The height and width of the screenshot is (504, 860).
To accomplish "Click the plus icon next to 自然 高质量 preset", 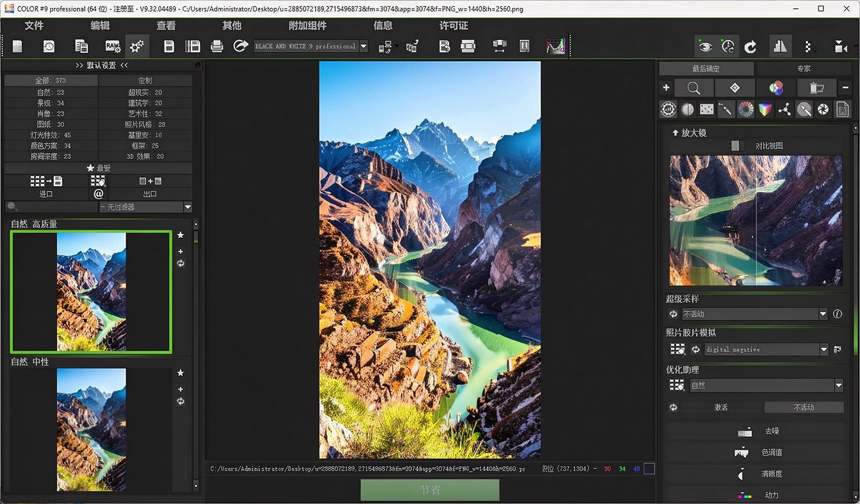I will 181,251.
